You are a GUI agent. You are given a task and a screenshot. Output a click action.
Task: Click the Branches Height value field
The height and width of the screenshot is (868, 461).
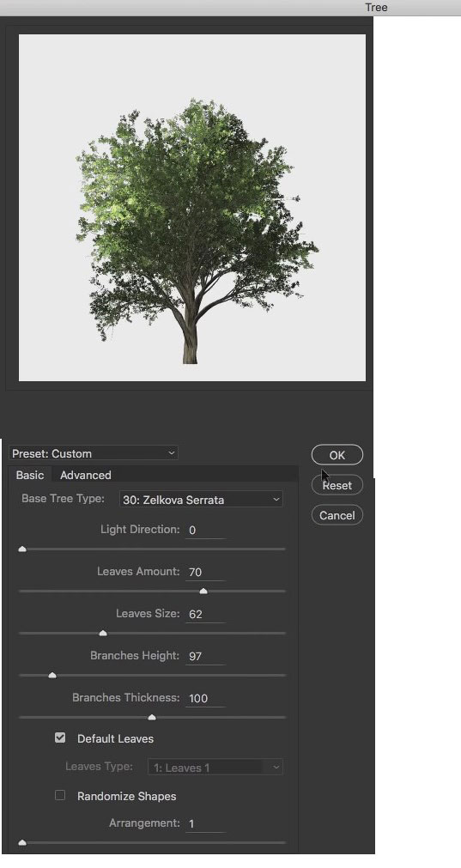coord(205,656)
